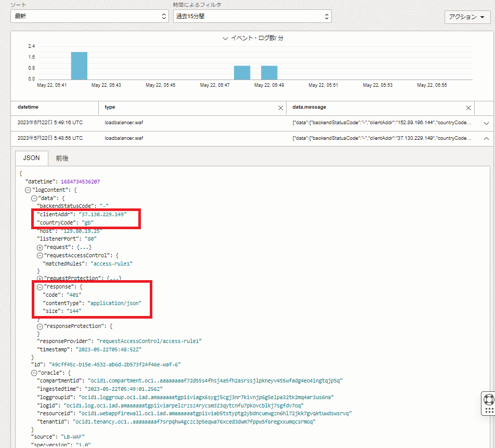Viewport: 495px width, 448px height.
Task: Collapse the "data" JSON node
Action: pos(34,198)
